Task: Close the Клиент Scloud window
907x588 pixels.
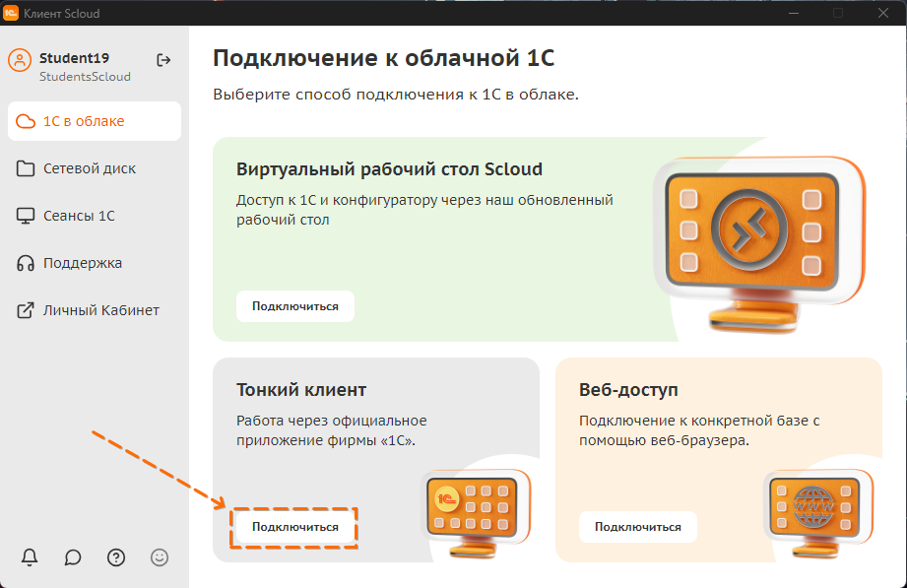Action: pos(882,13)
